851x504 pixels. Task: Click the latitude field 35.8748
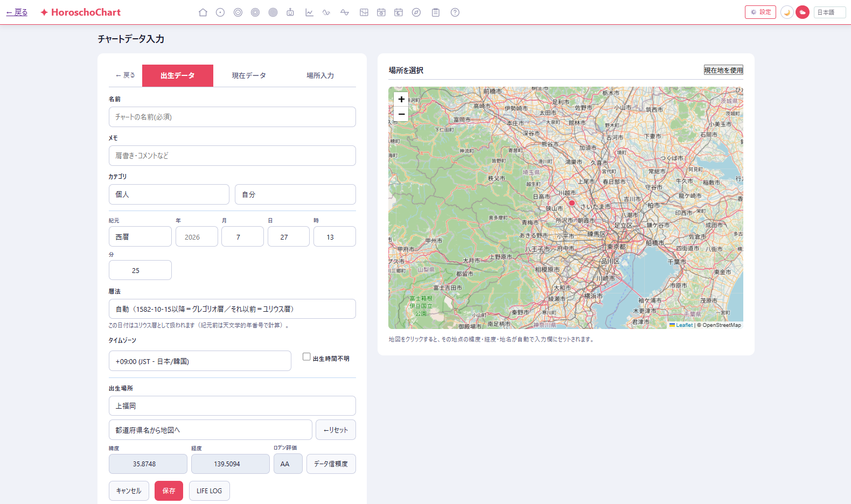pyautogui.click(x=148, y=464)
